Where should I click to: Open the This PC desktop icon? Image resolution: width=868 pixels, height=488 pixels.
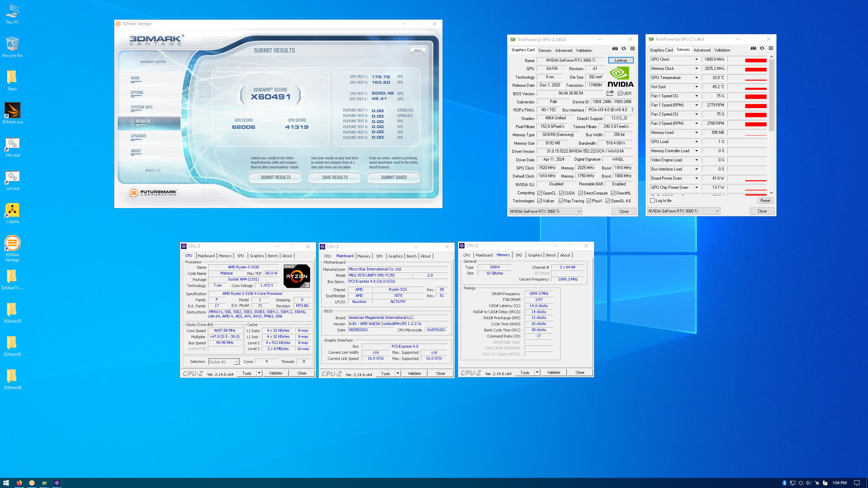pos(12,14)
